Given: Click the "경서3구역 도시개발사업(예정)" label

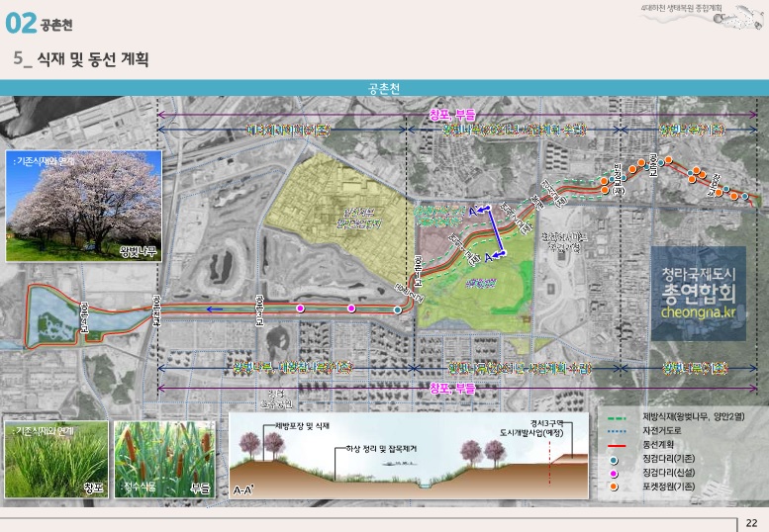Looking at the screenshot, I should [x=532, y=428].
